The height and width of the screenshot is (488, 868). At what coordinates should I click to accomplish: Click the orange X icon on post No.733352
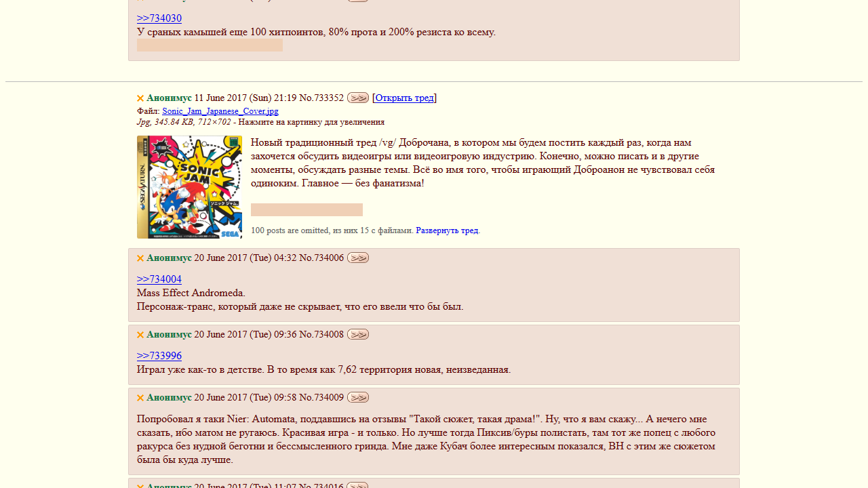pyautogui.click(x=140, y=98)
